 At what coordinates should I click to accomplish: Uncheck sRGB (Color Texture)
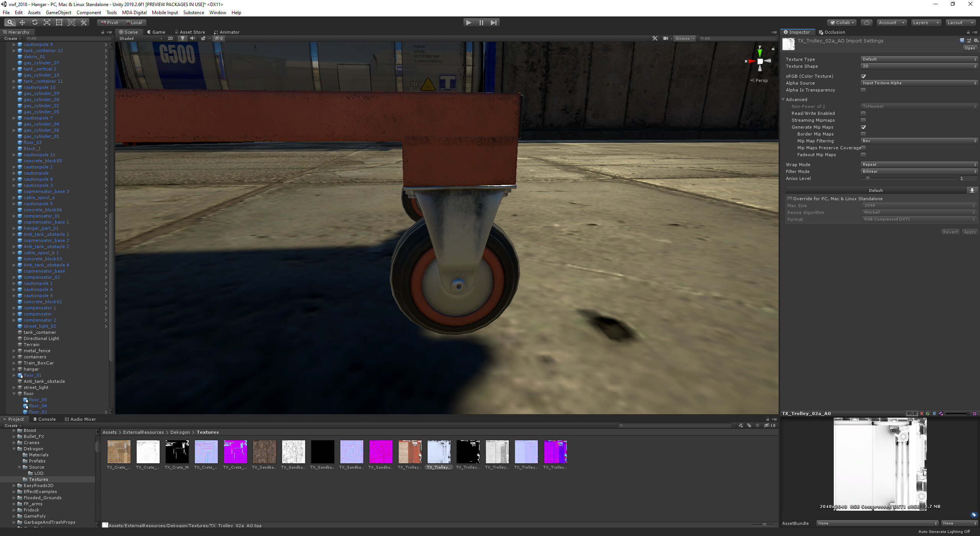(864, 76)
